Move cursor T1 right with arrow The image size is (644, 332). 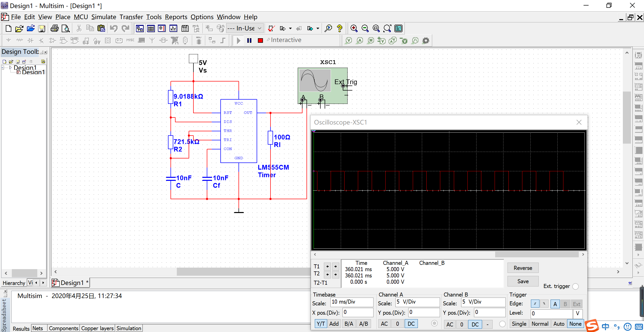[x=335, y=266]
